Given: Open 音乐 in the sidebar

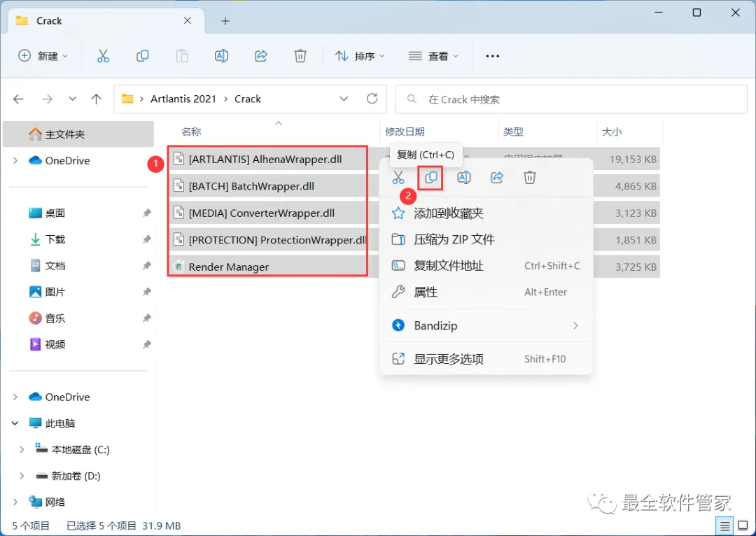Looking at the screenshot, I should point(55,318).
